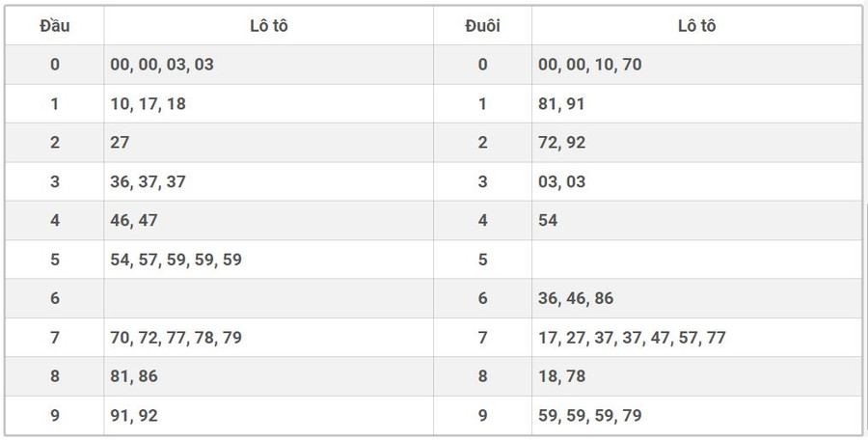Select the Lô tô header beside Đầu
Image resolution: width=868 pixels, height=440 pixels.
(268, 25)
